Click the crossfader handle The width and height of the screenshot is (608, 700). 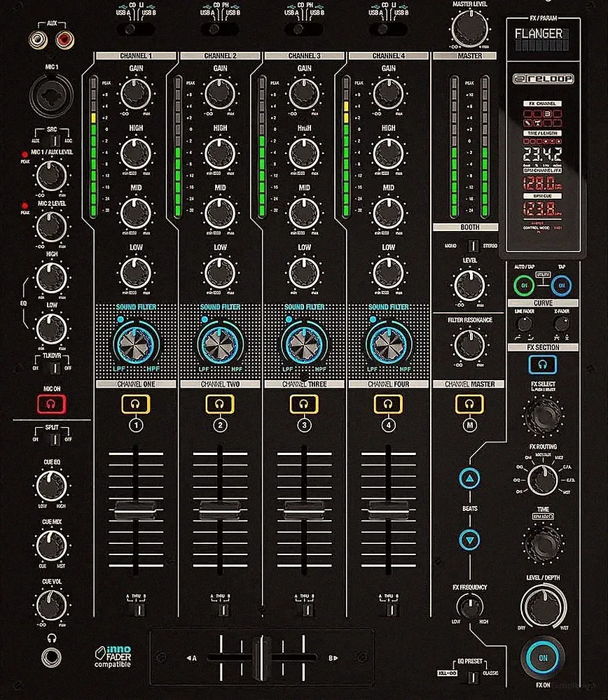click(262, 657)
